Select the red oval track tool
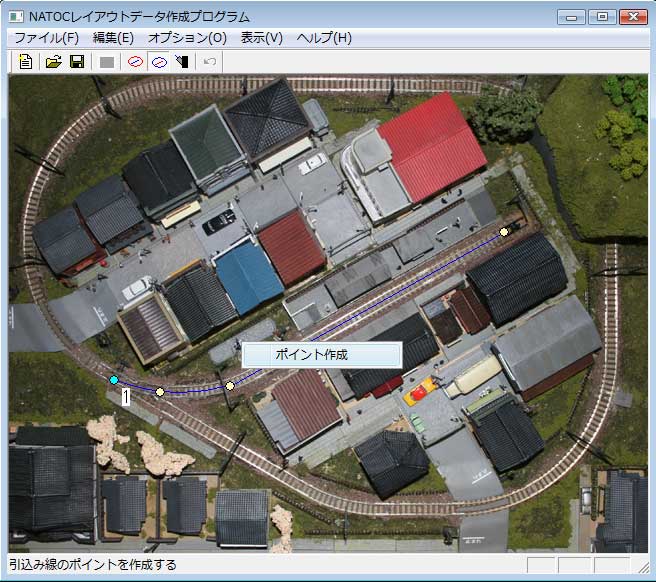Viewport: 656px width, 582px height. [135, 62]
